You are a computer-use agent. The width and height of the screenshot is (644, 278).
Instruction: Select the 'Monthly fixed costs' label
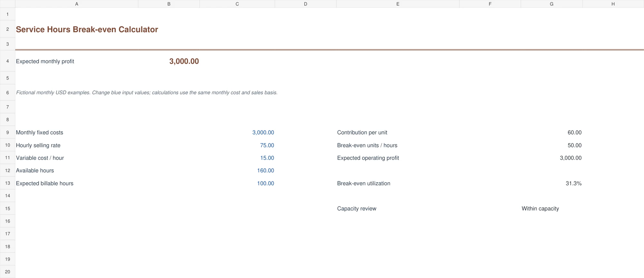40,133
